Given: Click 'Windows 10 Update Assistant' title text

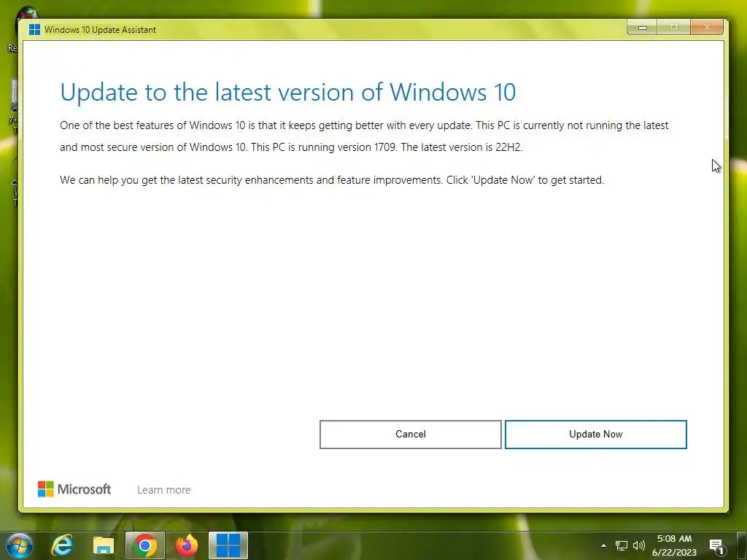Looking at the screenshot, I should (100, 29).
